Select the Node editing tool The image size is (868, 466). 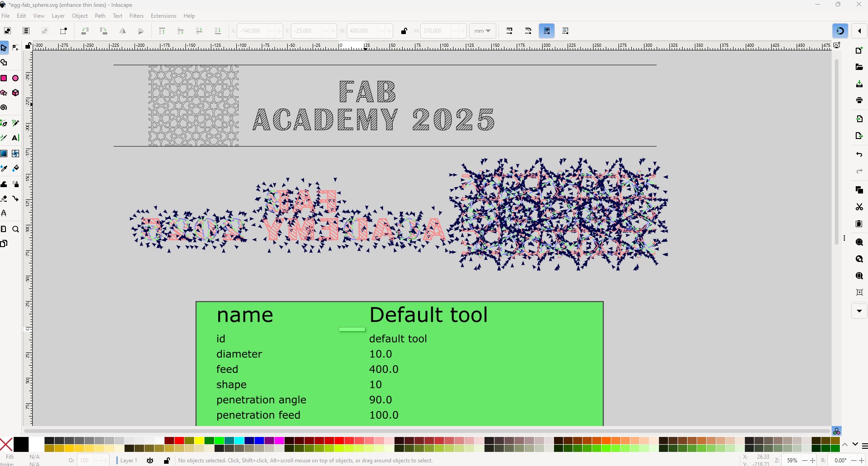[x=15, y=48]
